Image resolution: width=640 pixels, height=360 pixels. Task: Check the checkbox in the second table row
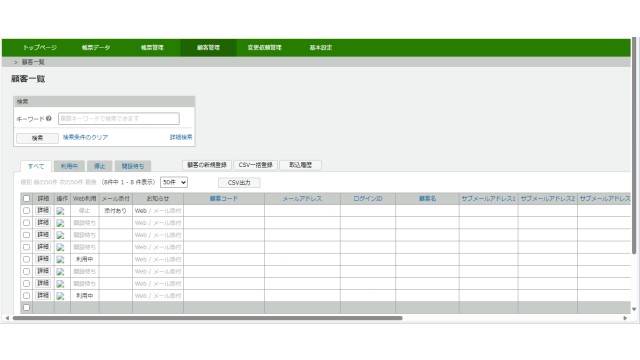point(27,223)
